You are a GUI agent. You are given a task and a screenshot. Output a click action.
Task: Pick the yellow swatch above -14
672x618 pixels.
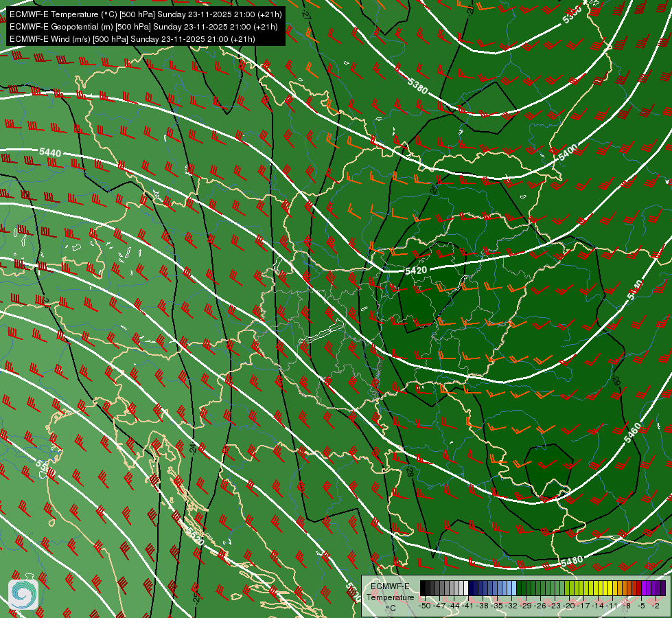pos(601,588)
